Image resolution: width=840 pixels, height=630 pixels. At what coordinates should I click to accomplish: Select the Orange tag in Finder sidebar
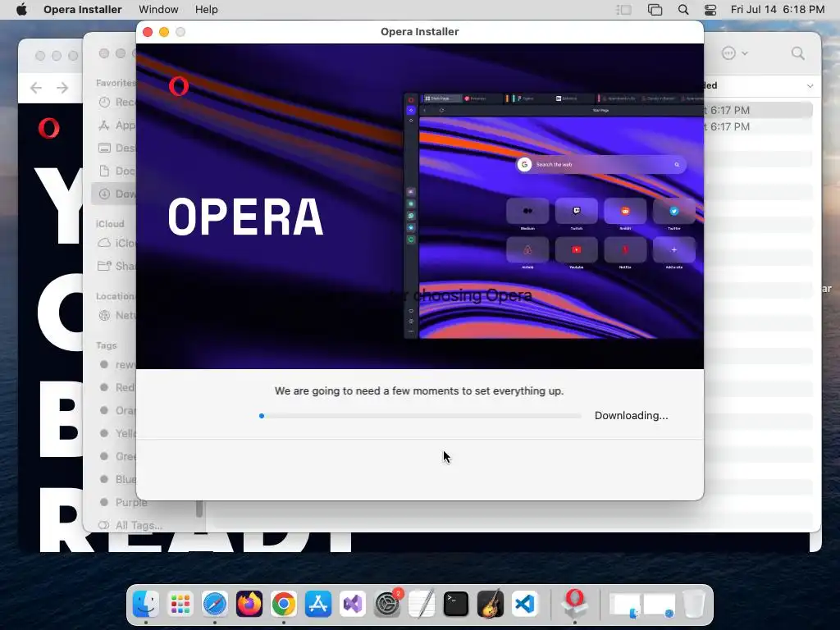coord(117,410)
